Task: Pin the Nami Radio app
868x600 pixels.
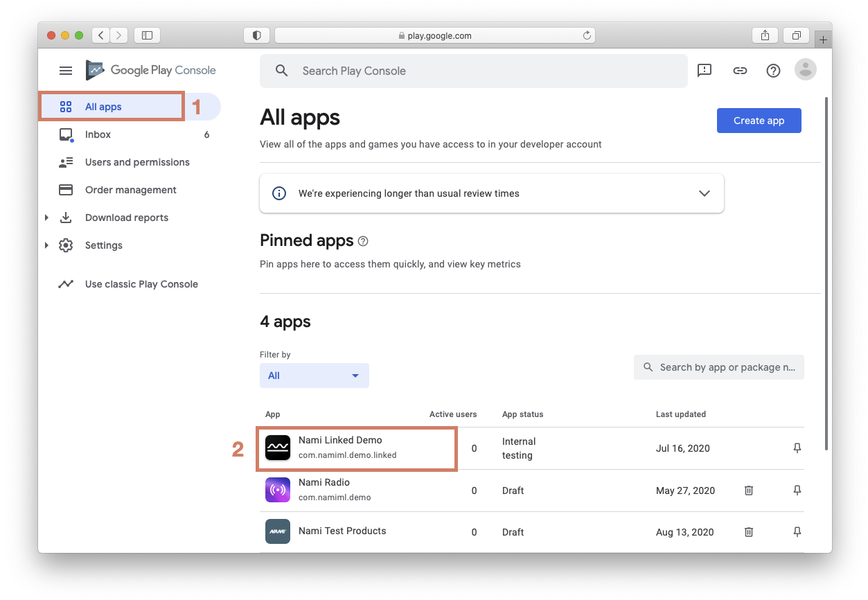Action: [797, 491]
